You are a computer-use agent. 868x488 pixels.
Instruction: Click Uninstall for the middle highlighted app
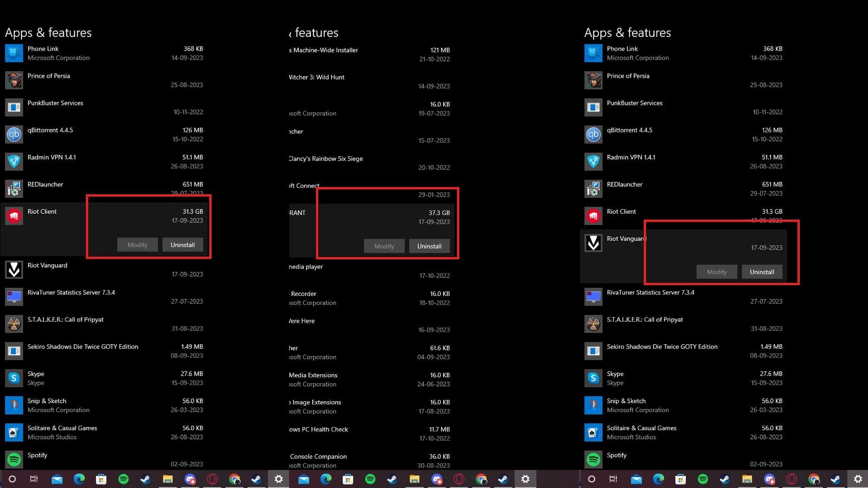click(x=428, y=245)
